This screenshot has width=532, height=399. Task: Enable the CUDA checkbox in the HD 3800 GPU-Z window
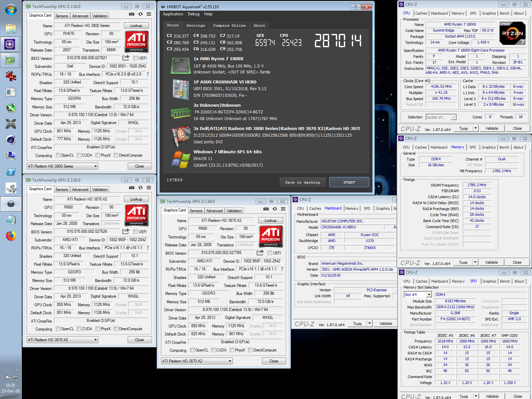79,155
